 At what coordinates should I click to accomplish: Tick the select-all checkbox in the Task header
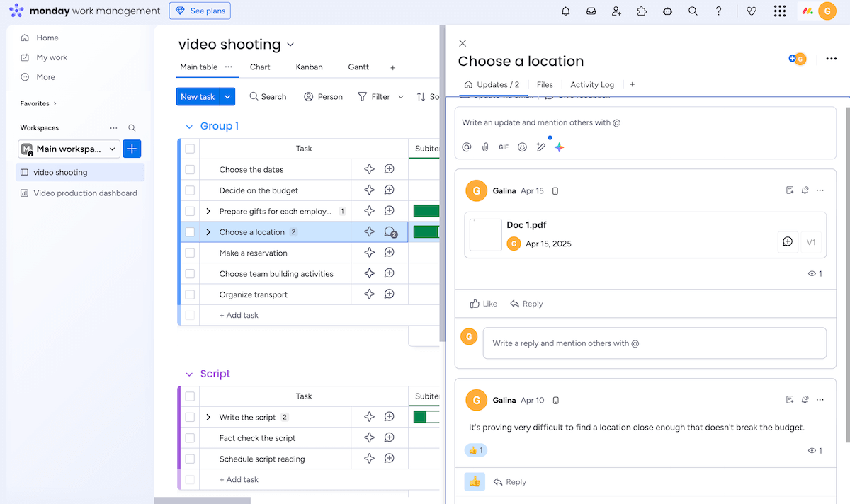[x=190, y=148]
